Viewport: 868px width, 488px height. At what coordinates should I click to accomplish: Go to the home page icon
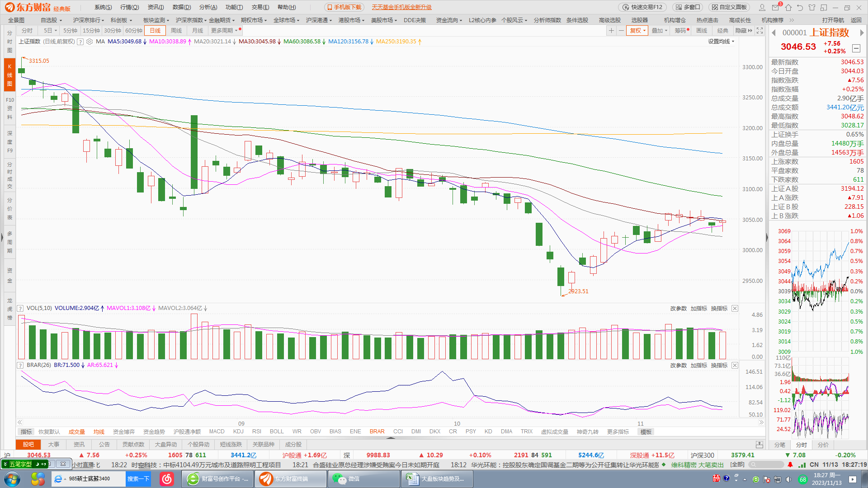tap(788, 7)
